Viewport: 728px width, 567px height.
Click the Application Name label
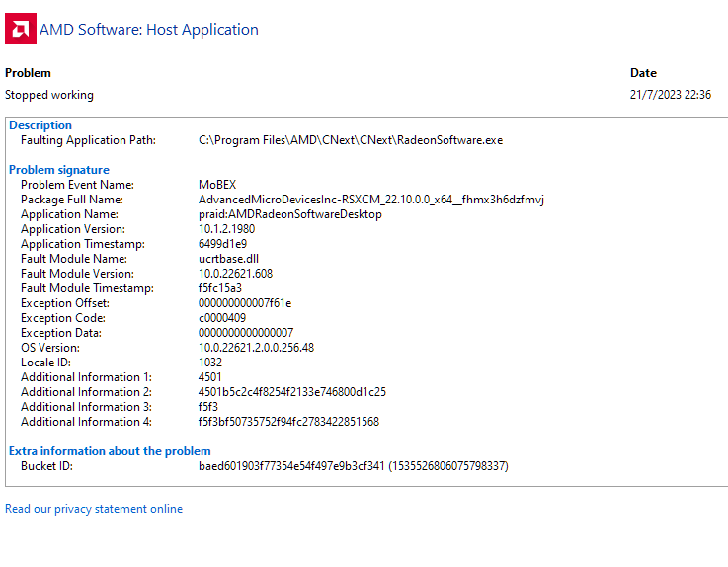click(69, 214)
